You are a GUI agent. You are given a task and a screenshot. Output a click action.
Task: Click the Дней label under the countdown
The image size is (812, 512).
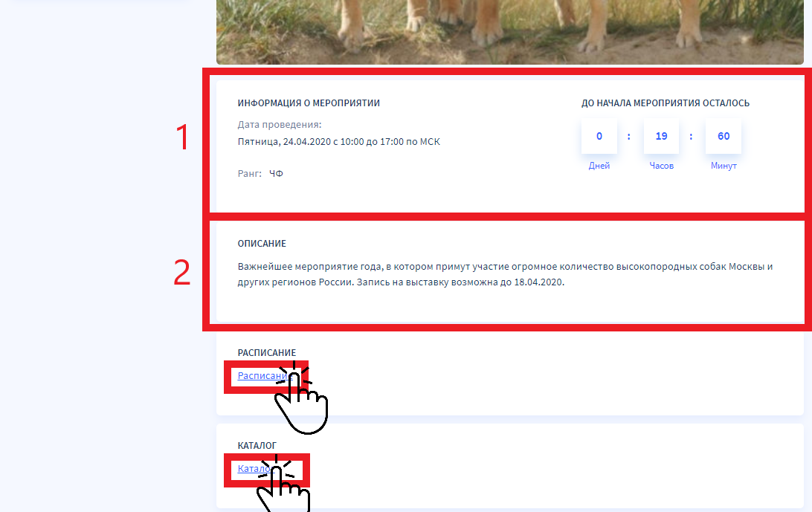pos(599,166)
